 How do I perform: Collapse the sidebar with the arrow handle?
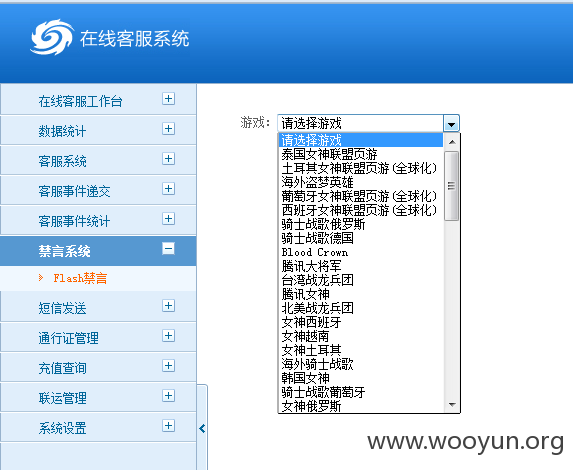202,428
